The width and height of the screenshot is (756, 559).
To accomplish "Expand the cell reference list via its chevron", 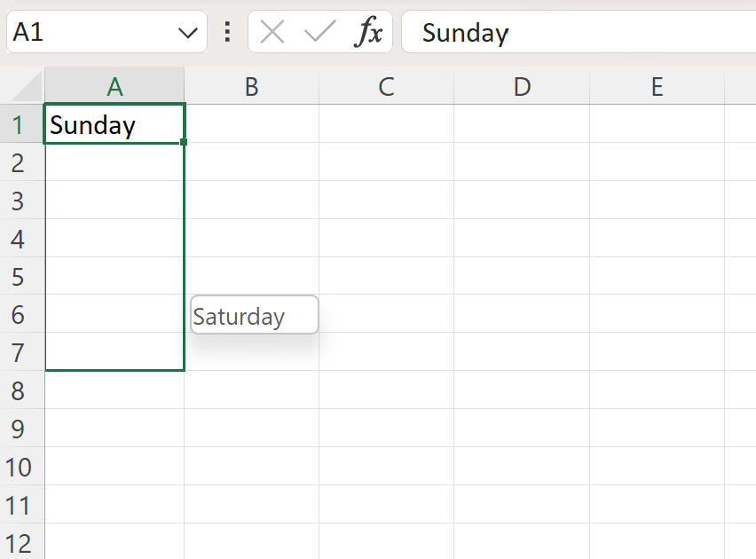I will pyautogui.click(x=187, y=32).
